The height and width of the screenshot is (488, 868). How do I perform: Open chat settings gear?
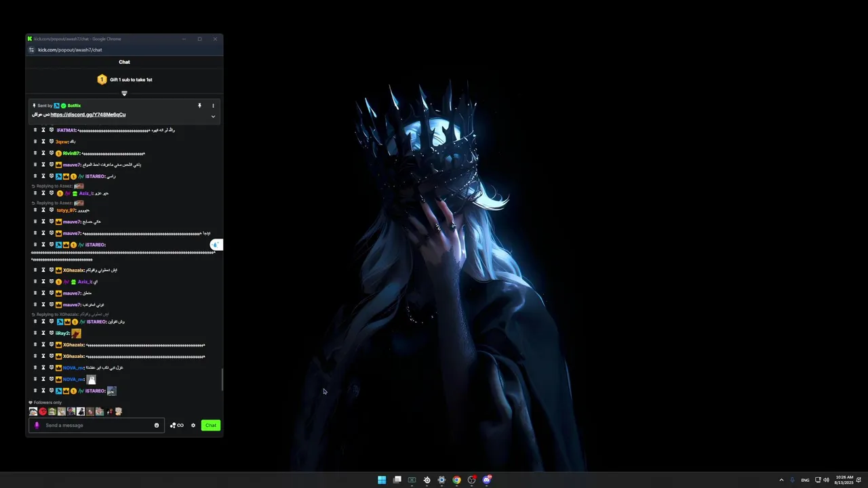(x=193, y=426)
